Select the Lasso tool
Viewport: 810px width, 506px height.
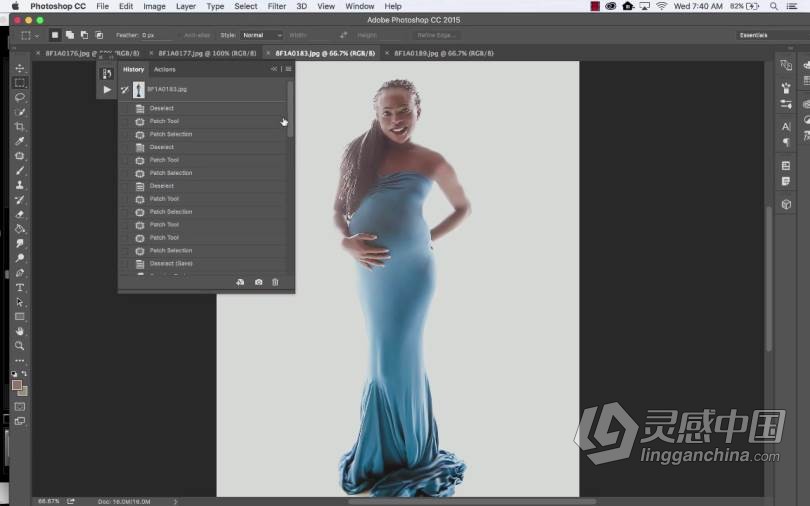20,97
